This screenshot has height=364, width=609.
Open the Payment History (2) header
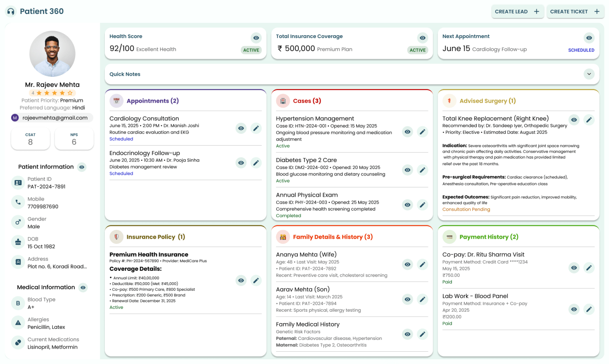[x=489, y=237]
